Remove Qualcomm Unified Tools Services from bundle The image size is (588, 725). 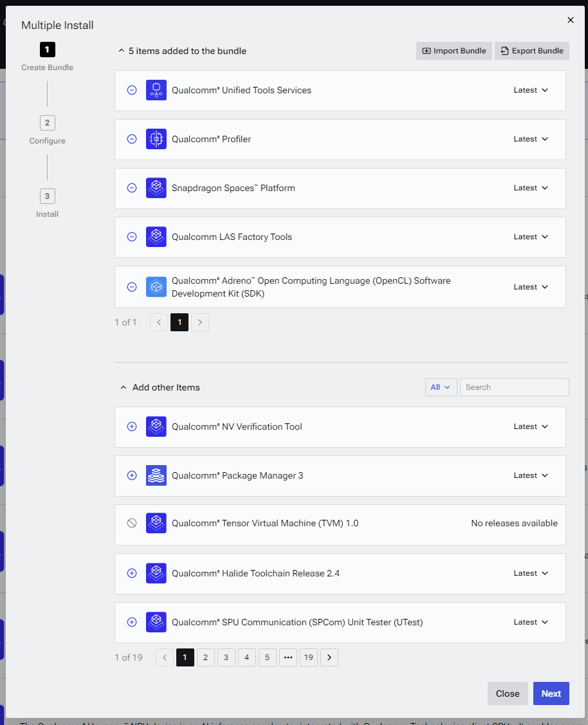(x=132, y=90)
